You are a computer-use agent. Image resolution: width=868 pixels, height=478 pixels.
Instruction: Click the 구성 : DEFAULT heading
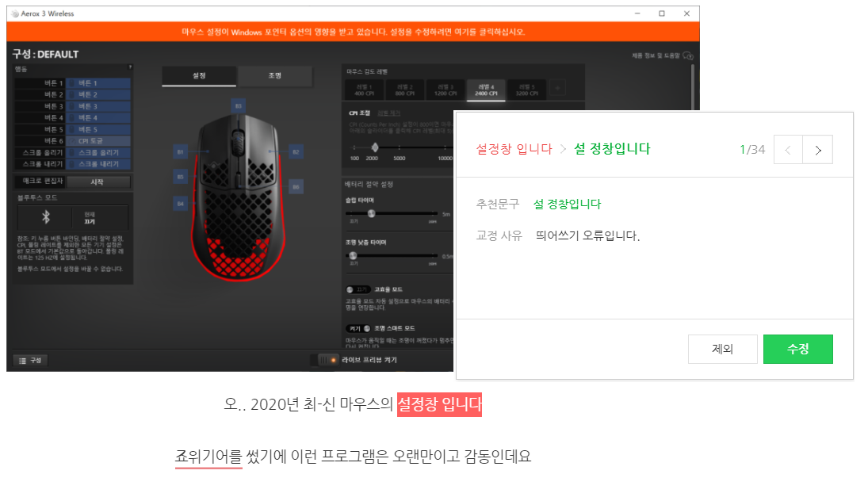45,54
